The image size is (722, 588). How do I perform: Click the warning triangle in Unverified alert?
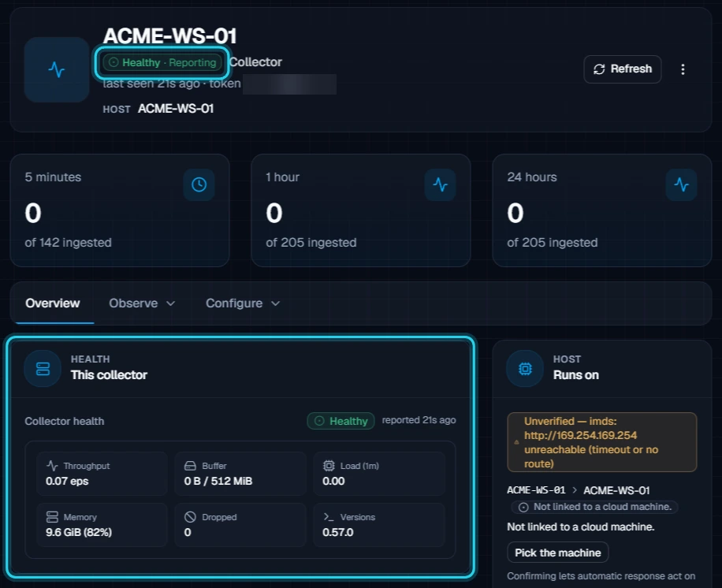(x=516, y=442)
